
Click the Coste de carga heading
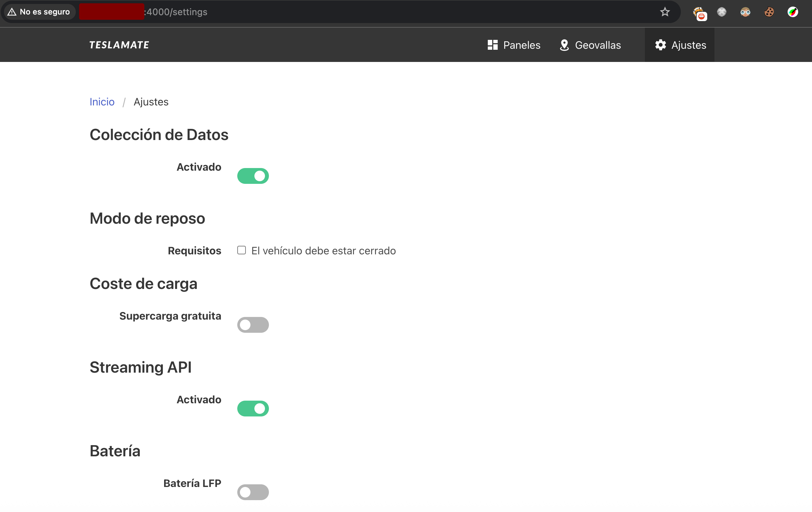143,284
